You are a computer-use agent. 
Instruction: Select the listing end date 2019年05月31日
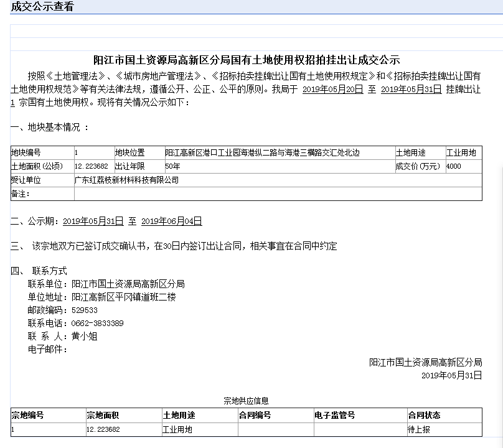tap(411, 89)
